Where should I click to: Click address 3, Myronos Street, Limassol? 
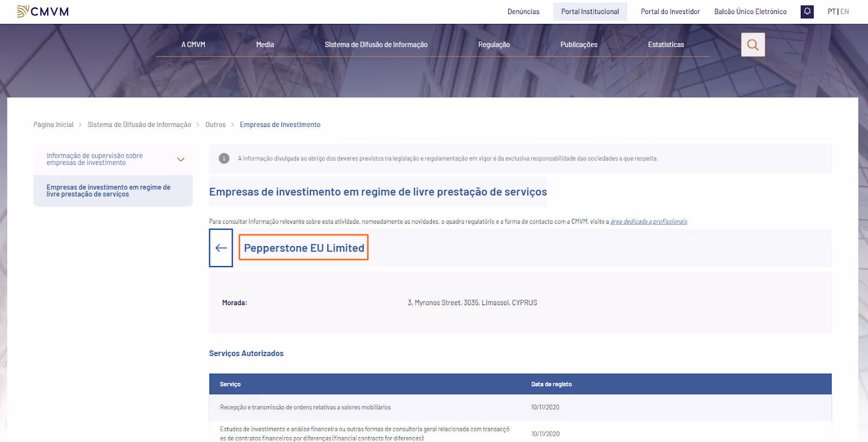[x=472, y=303]
